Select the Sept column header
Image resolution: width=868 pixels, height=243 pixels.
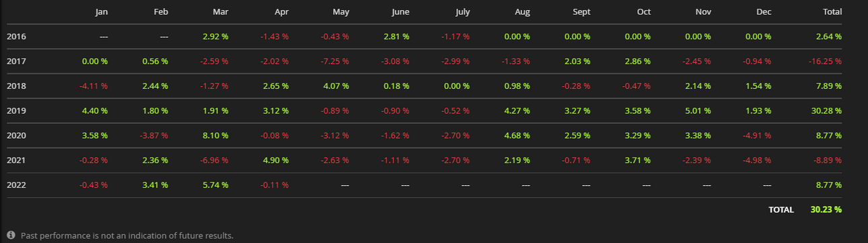click(x=581, y=12)
